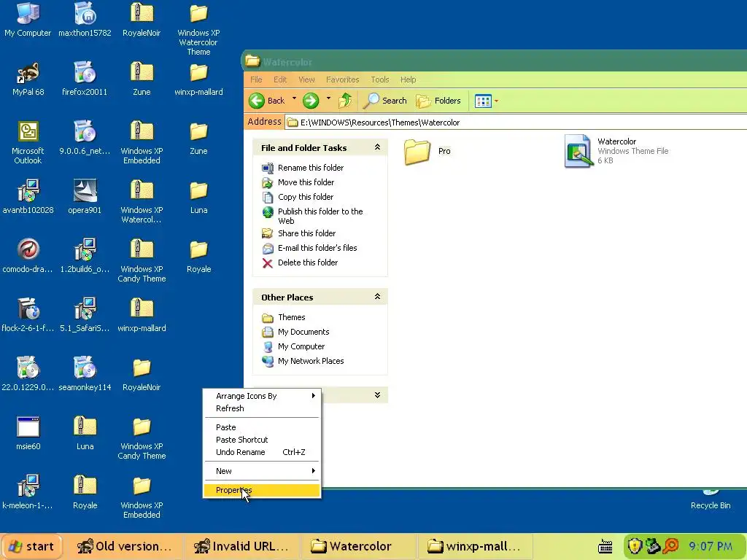This screenshot has height=560, width=747.
Task: Choose Paste in the context menu
Action: [x=262, y=427]
